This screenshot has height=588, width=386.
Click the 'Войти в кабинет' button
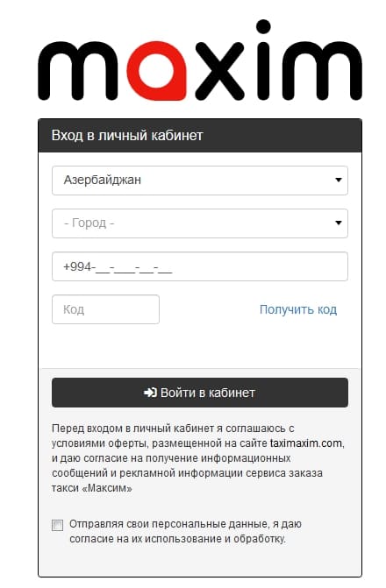click(200, 393)
